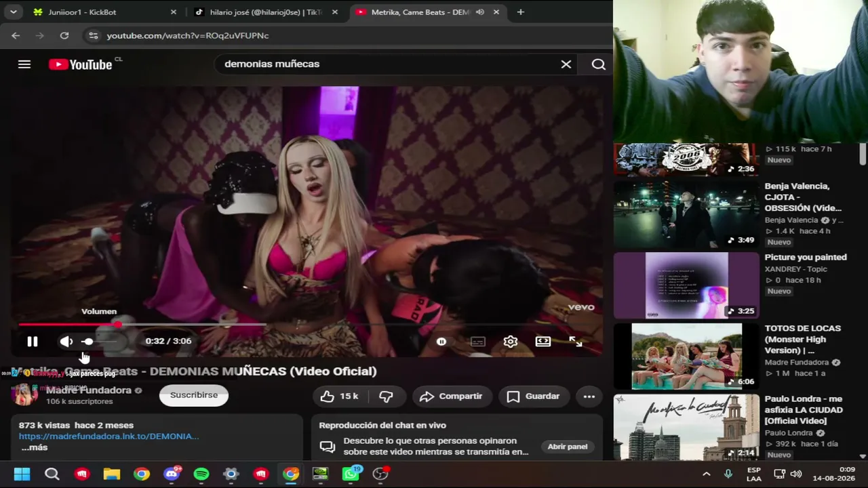Open Discord from the taskbar
The width and height of the screenshot is (868, 488).
tap(172, 474)
